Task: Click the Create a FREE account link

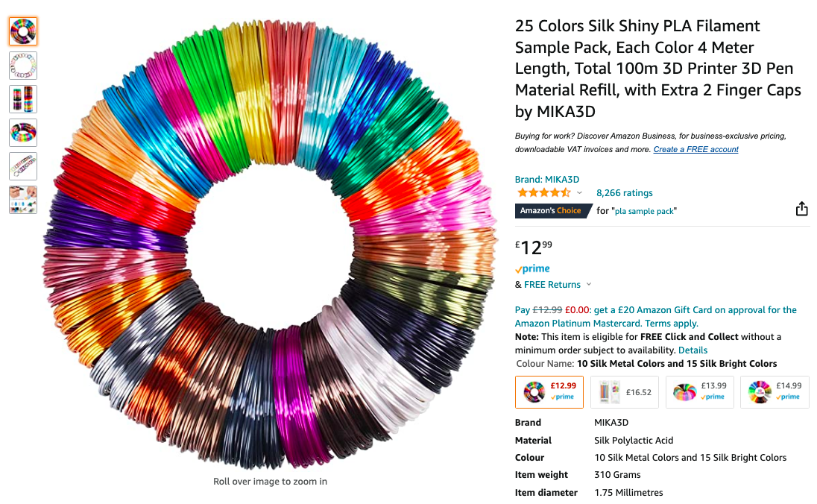Action: [x=695, y=149]
